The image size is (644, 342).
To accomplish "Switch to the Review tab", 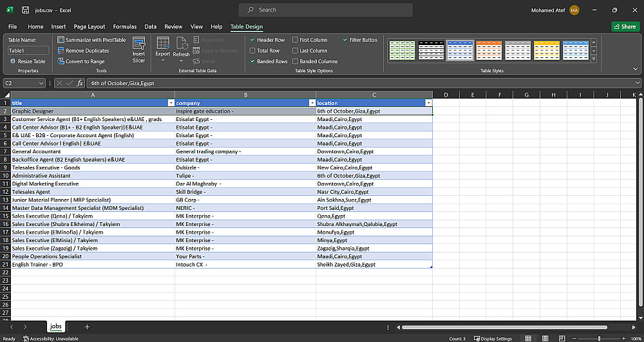I will coord(173,26).
